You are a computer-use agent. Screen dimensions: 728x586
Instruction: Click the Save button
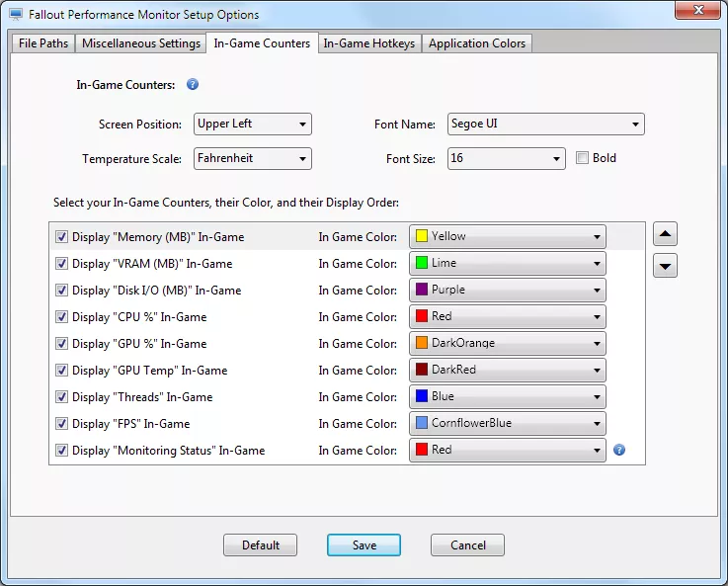click(364, 545)
